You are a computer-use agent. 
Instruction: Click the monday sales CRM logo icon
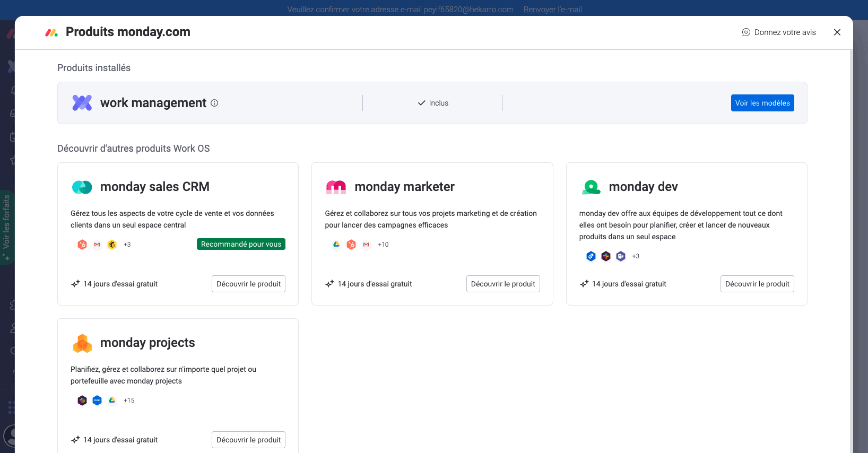click(82, 187)
